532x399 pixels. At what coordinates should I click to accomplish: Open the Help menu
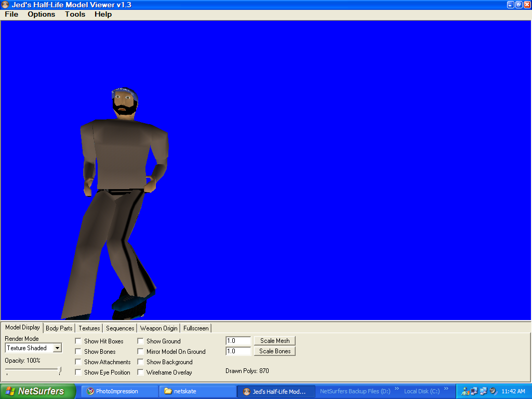pyautogui.click(x=103, y=14)
